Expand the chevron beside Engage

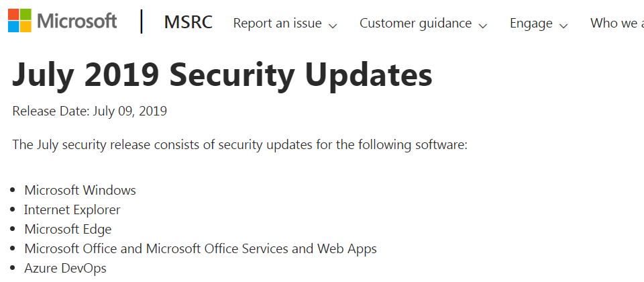(564, 26)
